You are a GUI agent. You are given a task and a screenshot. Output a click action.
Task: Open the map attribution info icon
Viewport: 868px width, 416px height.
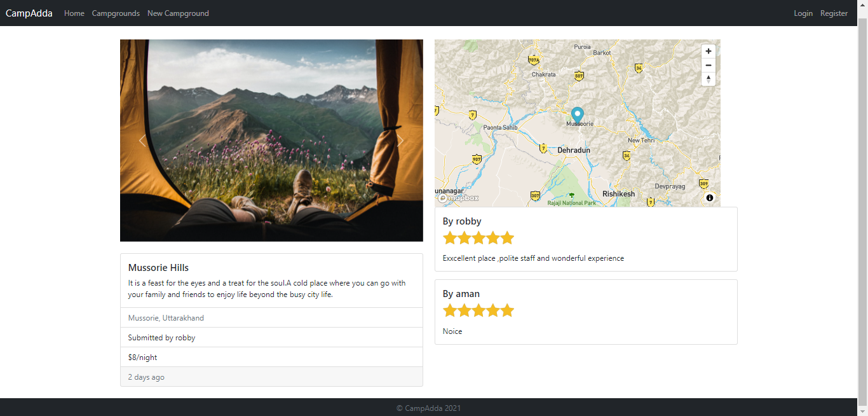click(710, 198)
